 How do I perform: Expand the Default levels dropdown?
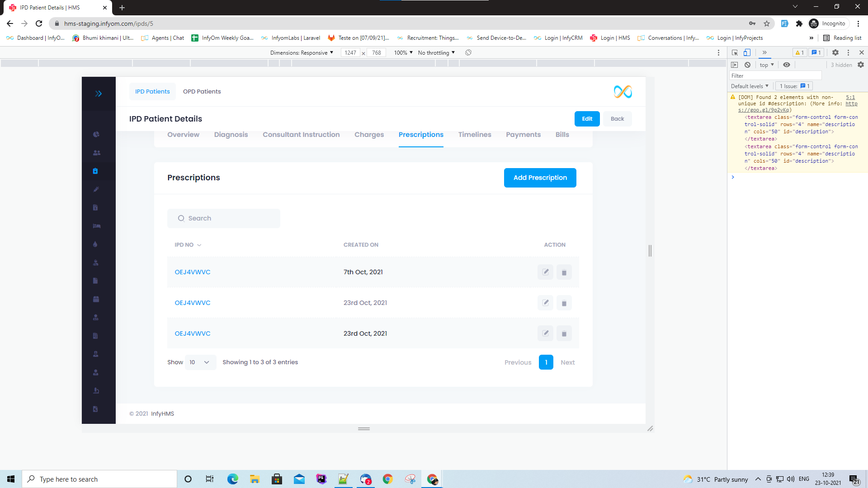[750, 86]
